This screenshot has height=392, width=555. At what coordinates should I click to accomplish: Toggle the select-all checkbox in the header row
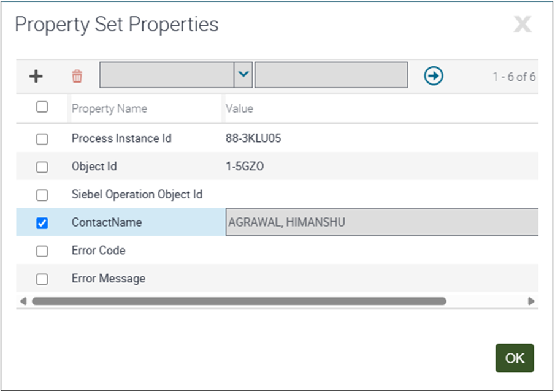coord(42,107)
